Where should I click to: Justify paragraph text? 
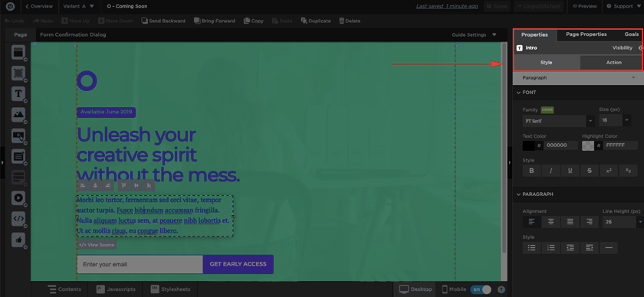tap(570, 222)
